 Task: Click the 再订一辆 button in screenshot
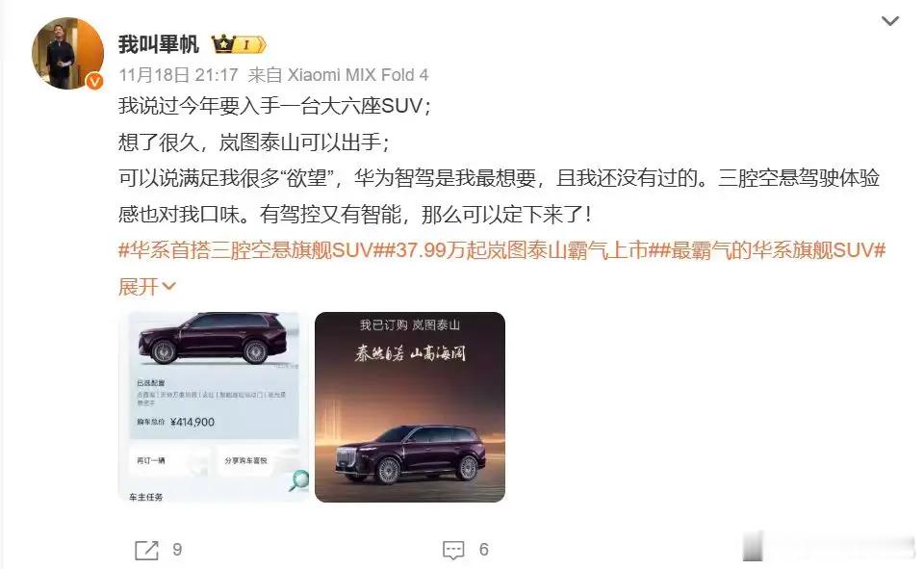tap(151, 460)
